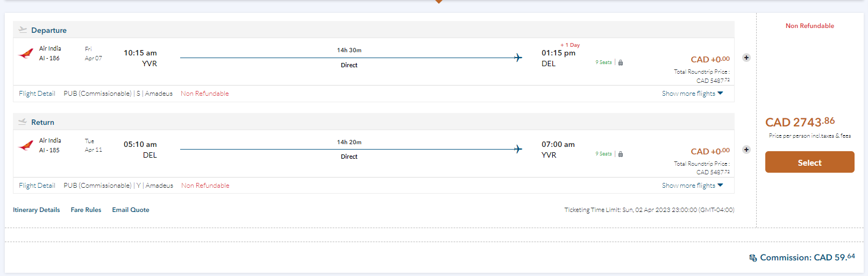
Task: Open the Itinerary Details tab
Action: click(x=37, y=210)
